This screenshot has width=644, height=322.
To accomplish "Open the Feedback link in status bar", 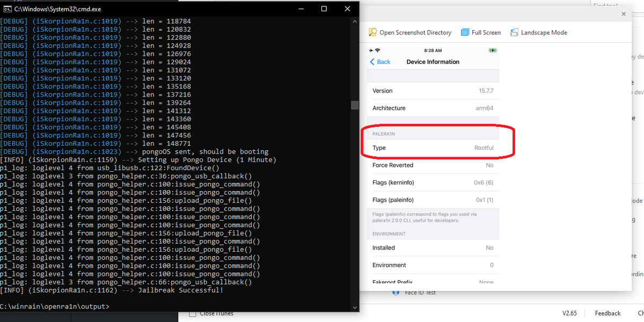I will click(608, 313).
